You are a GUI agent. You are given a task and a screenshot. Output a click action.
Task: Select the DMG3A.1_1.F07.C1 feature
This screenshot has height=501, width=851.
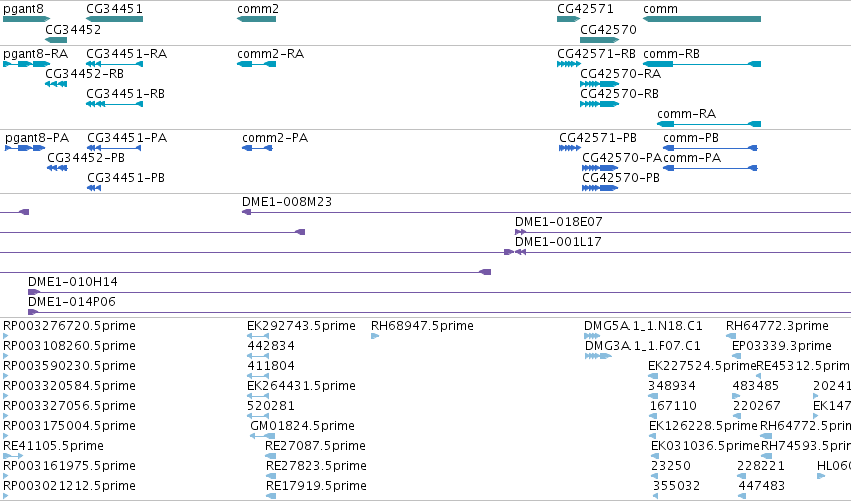[643, 346]
